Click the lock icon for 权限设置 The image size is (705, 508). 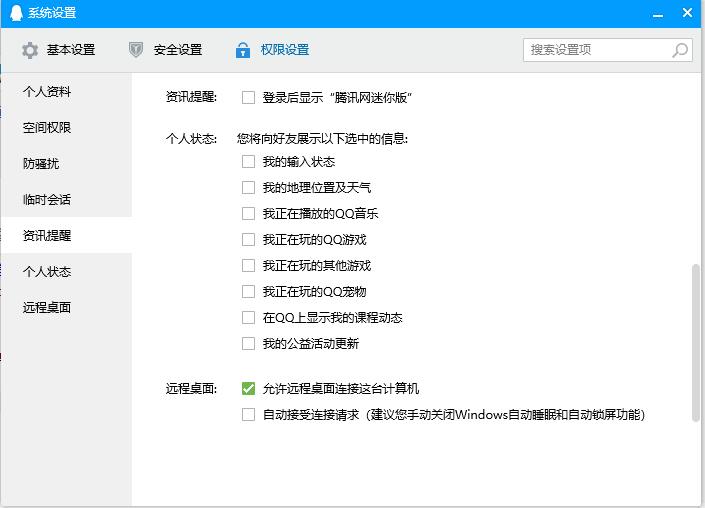tap(242, 50)
